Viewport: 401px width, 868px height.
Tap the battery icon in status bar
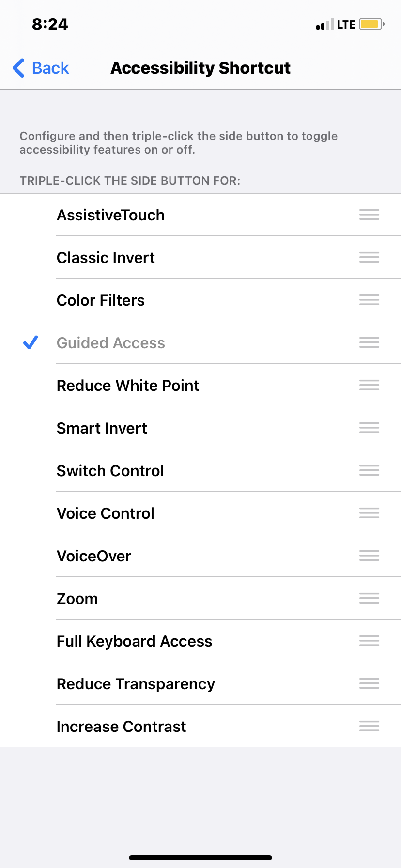(371, 24)
